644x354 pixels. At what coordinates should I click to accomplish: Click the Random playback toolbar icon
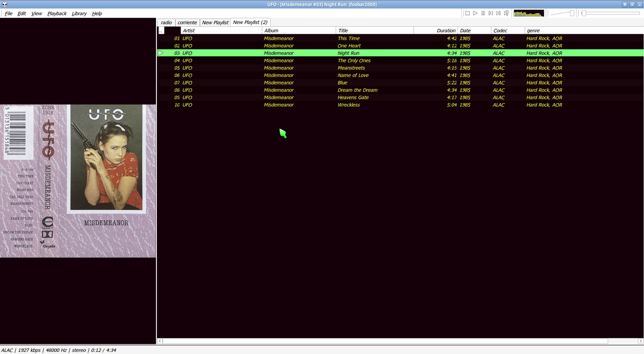tap(507, 13)
